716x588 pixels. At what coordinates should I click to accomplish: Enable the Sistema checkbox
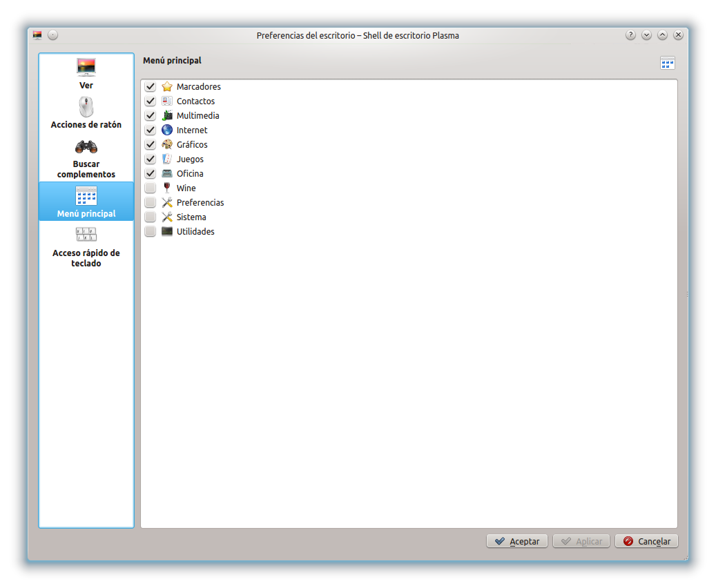tap(151, 217)
